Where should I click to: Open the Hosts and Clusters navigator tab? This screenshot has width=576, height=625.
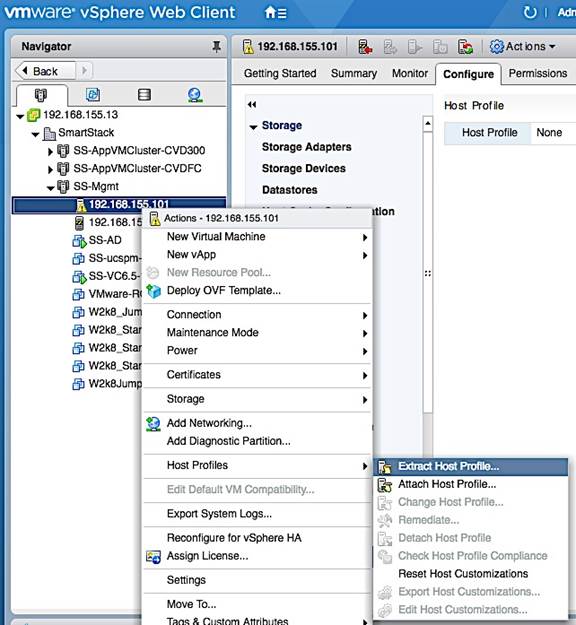pos(41,95)
